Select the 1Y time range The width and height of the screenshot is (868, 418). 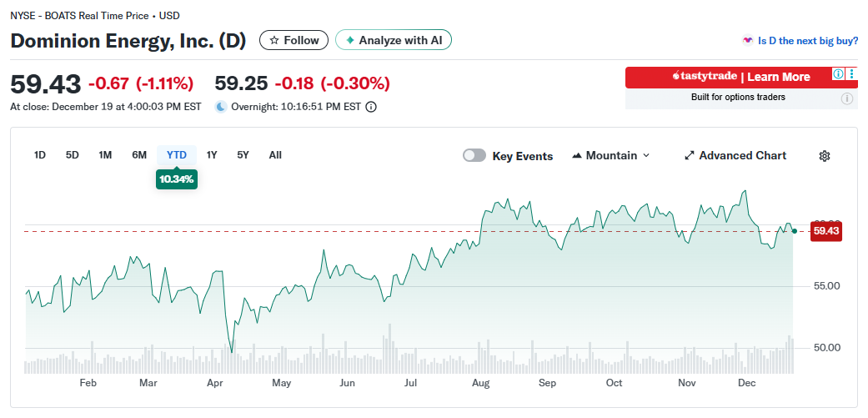point(212,154)
